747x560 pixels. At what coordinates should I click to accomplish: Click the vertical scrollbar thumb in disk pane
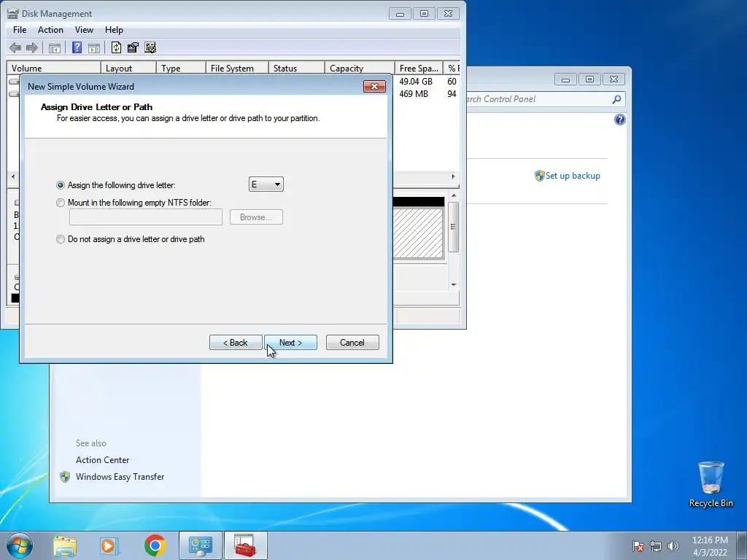click(453, 227)
